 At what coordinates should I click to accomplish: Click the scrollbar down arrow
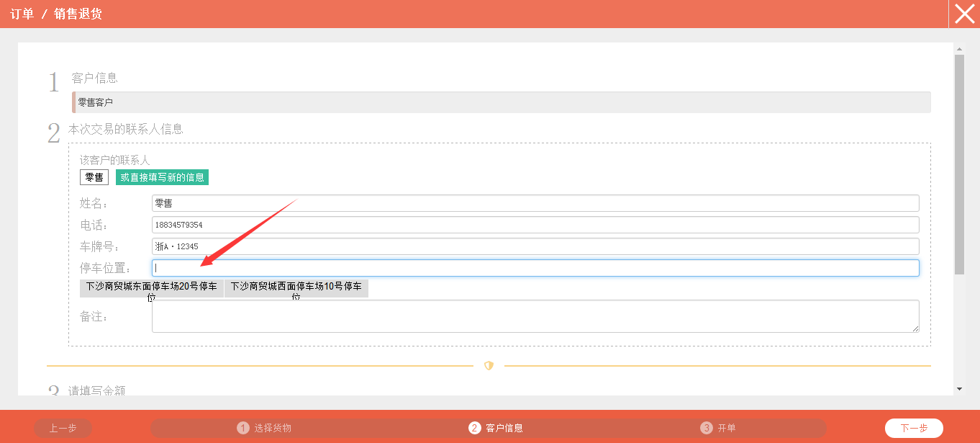959,389
